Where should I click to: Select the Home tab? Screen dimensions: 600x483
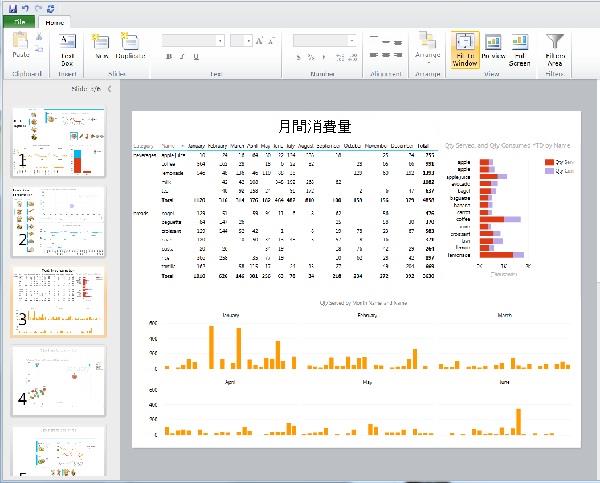tap(54, 23)
